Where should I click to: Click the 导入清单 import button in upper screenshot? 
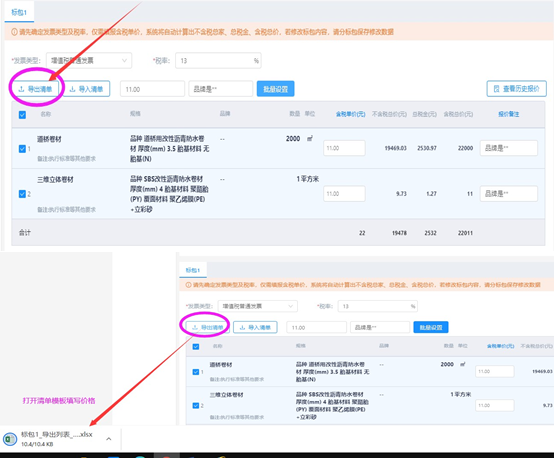87,89
